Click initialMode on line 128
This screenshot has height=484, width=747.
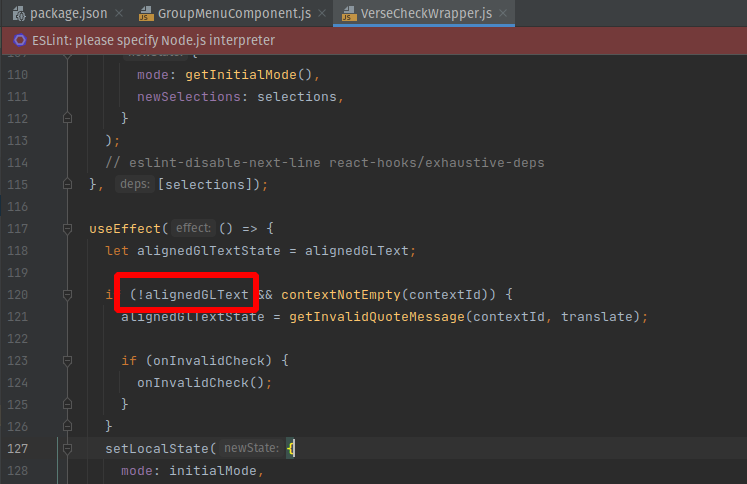212,471
